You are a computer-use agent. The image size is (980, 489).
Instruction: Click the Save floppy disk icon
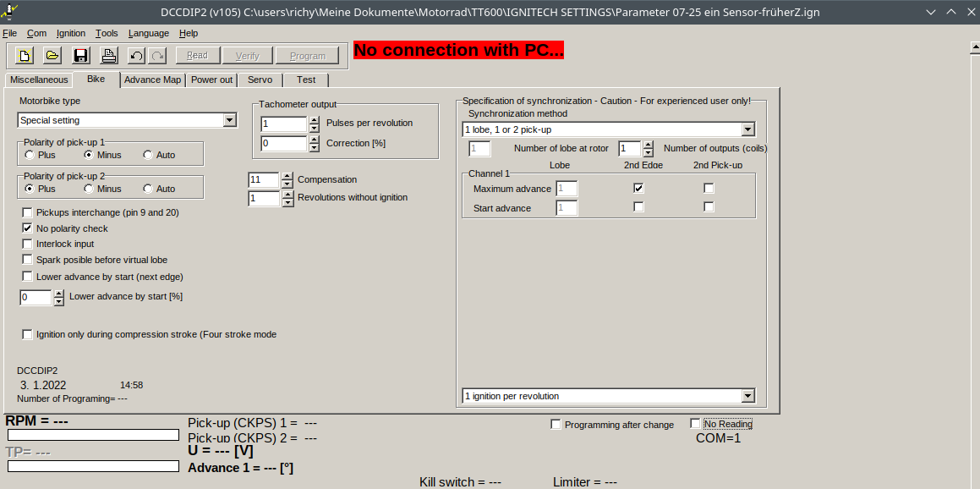coord(81,56)
